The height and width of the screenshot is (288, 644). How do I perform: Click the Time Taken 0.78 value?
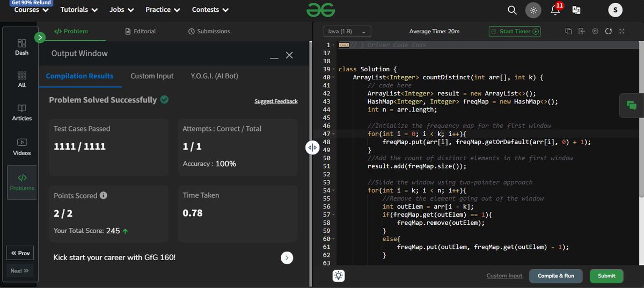[x=193, y=213]
